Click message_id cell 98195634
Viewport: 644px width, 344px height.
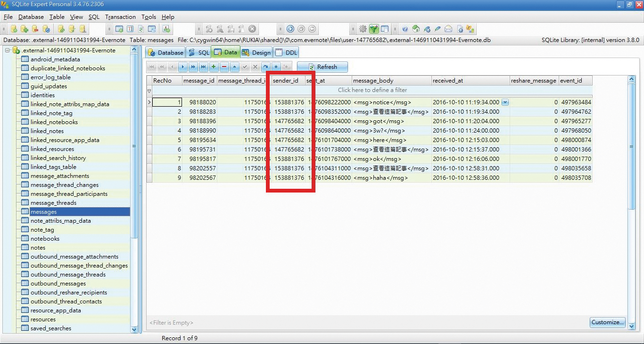199,140
